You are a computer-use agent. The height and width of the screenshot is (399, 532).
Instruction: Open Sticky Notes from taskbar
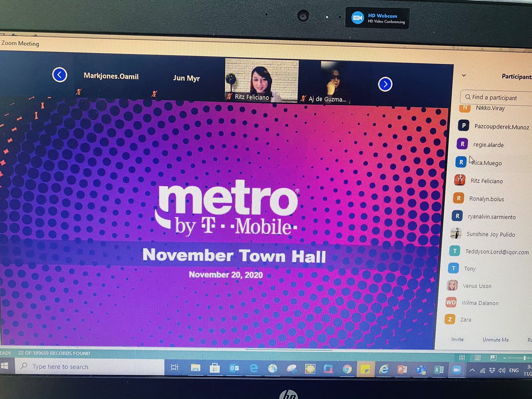(365, 369)
